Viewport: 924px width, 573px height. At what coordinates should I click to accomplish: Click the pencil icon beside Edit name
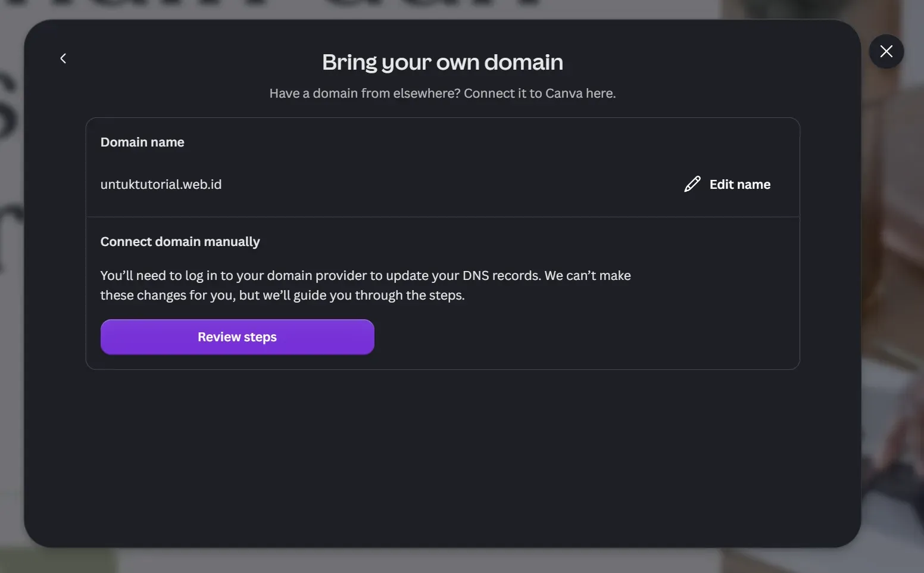(x=692, y=184)
